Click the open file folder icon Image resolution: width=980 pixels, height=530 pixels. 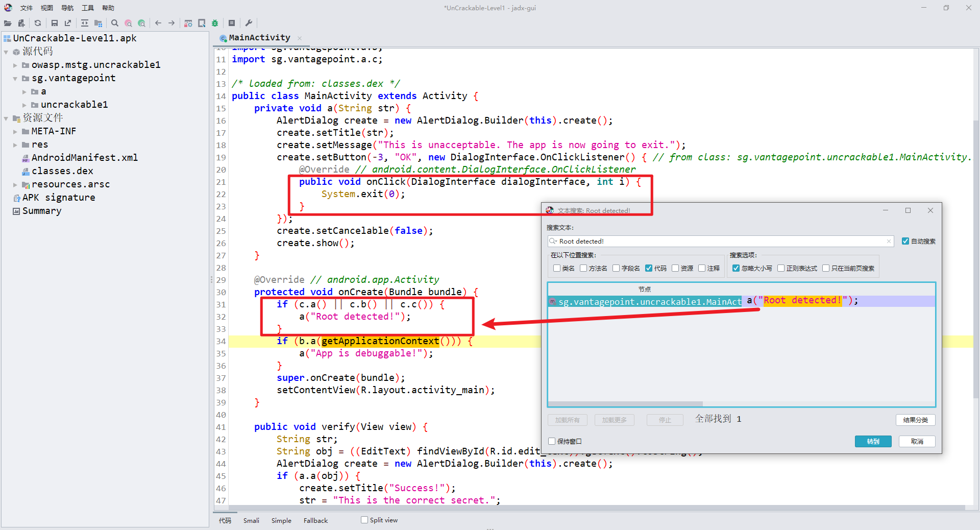coord(8,23)
